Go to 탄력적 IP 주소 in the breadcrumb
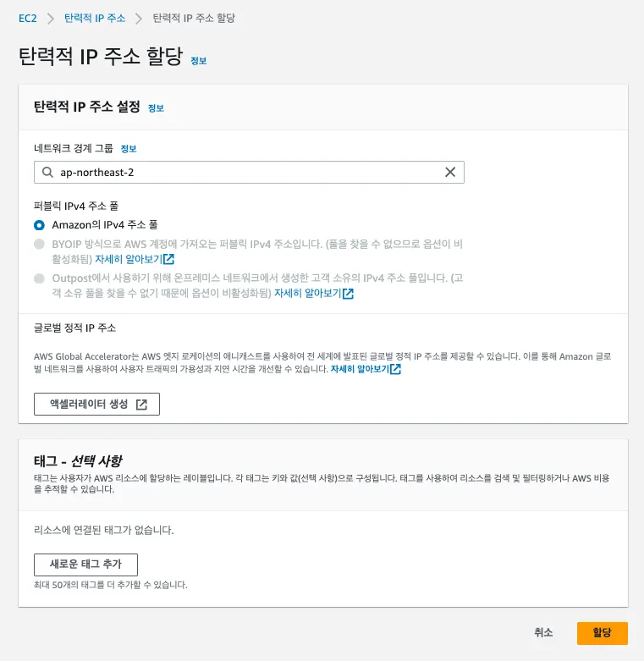Viewport: 644px width, 661px height. [x=96, y=18]
